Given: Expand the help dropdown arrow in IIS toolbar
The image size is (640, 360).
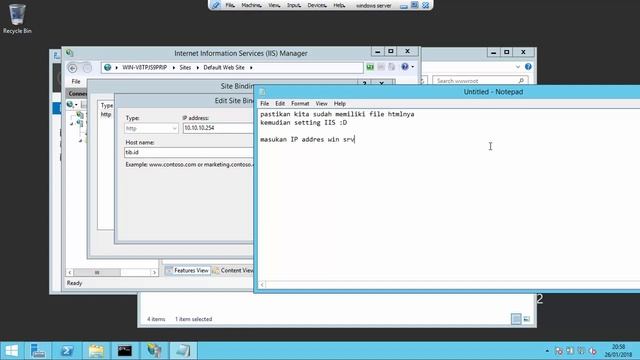Looking at the screenshot, I should click(412, 67).
